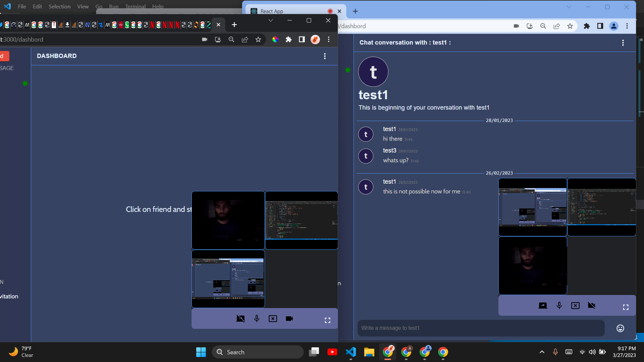Screen dimensions: 644x362
Task: Open the Dashboard three-dot options menu
Action: click(325, 56)
